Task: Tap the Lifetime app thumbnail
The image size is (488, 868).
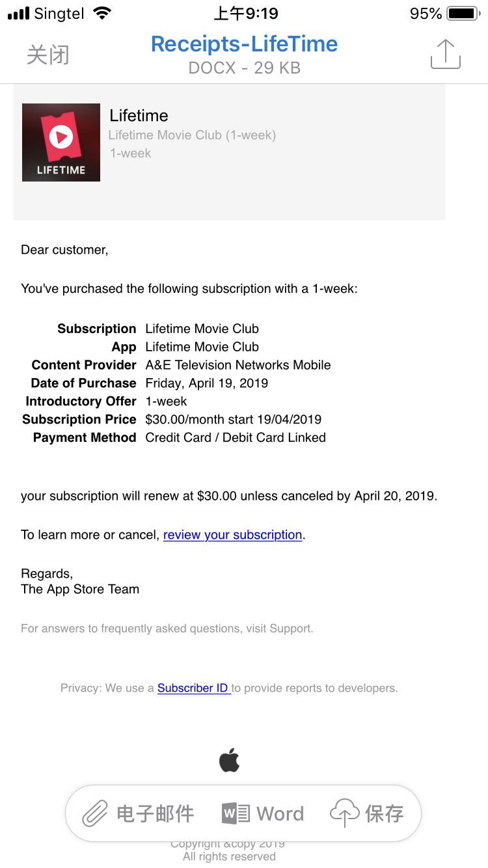Action: pos(61,142)
